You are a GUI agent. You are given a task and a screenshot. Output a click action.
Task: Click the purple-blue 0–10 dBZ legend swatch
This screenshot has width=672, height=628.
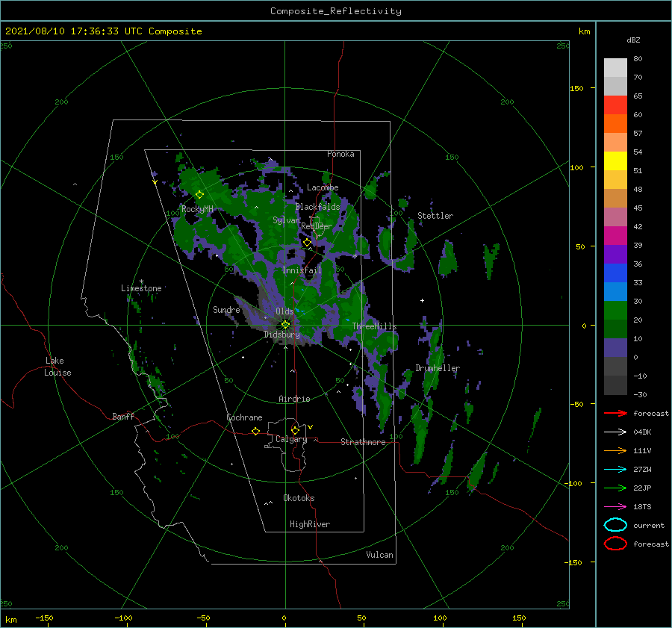coord(615,347)
